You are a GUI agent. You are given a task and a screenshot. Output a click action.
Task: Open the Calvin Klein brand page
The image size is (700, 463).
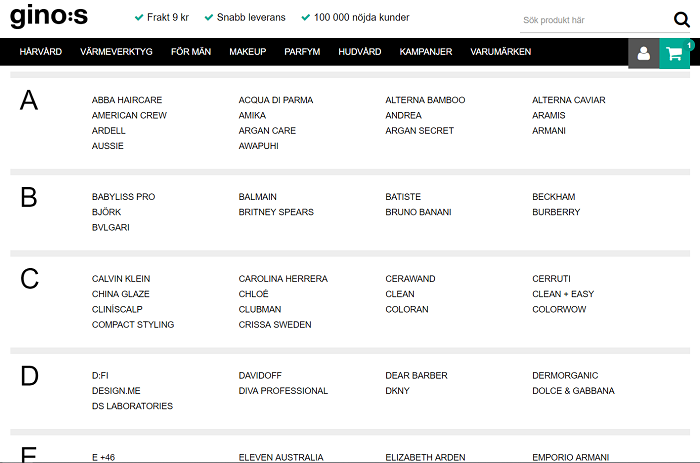[121, 279]
